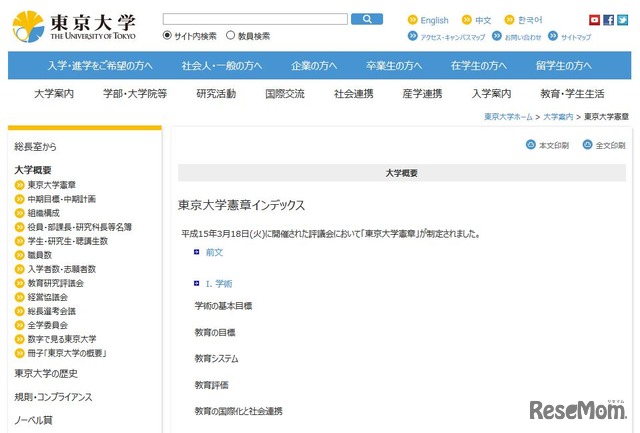The image size is (640, 433).
Task: Click the arrow icon beside サイトマップ
Action: (x=553, y=36)
